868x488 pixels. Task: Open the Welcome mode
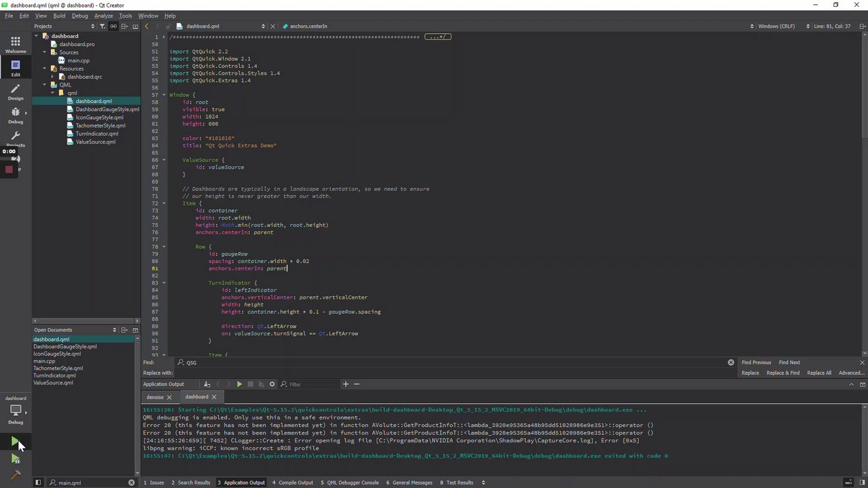click(16, 45)
